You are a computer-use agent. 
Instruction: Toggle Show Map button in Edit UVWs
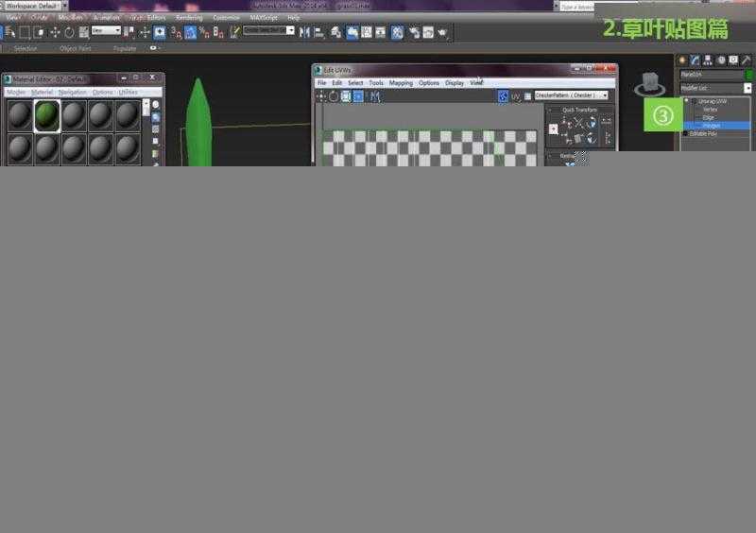click(x=503, y=96)
